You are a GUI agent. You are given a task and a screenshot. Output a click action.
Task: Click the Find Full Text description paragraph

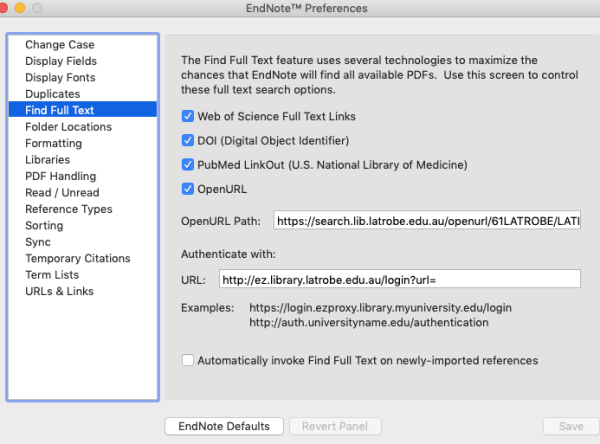point(379,75)
